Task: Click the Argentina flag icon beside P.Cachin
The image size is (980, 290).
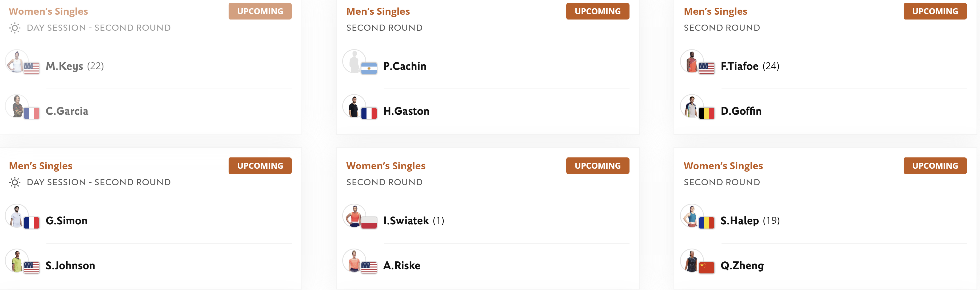Action: tap(369, 68)
